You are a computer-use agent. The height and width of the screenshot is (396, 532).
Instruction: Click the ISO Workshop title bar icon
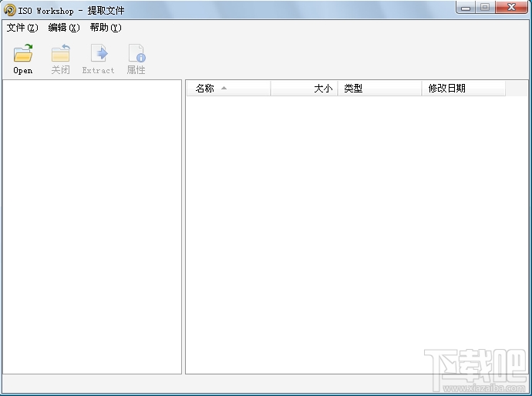tap(9, 10)
